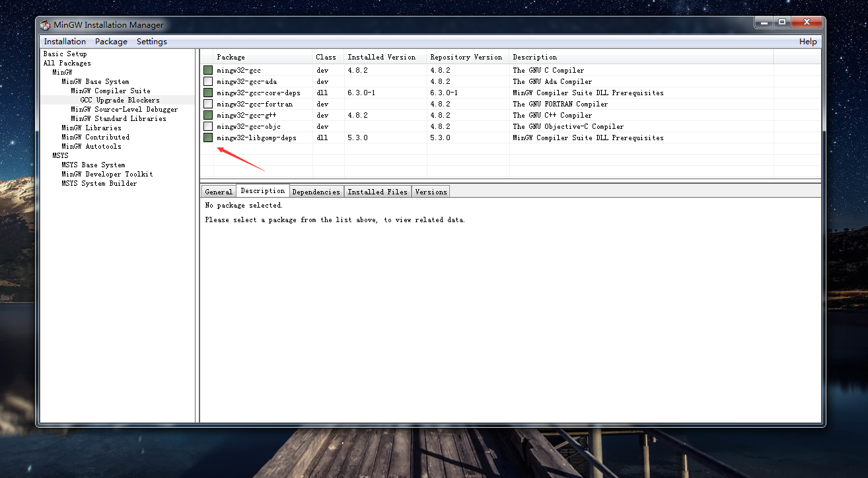
Task: Close the MinGW Installation Manager window
Action: (807, 23)
